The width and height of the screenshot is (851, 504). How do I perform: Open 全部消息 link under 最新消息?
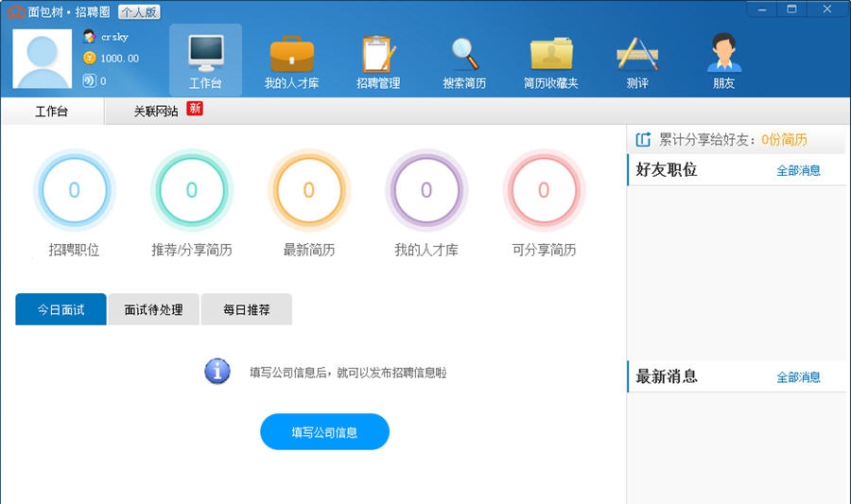point(798,377)
